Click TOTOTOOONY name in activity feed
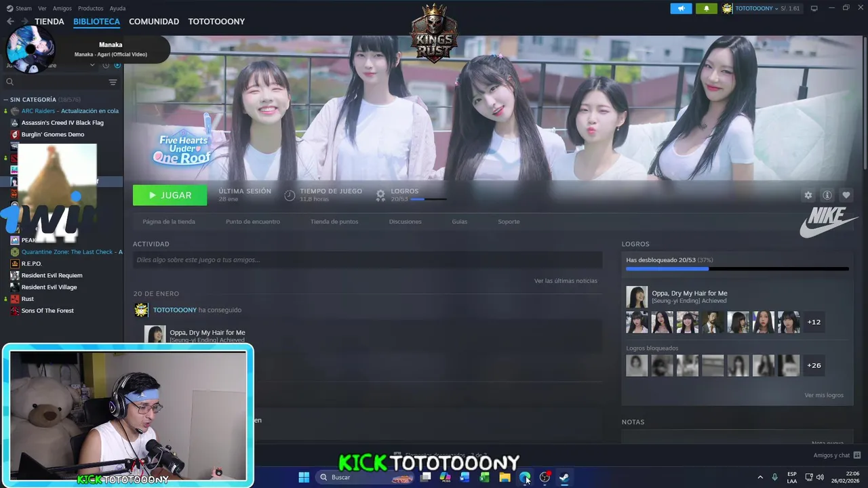Image resolution: width=868 pixels, height=488 pixels. coord(174,310)
